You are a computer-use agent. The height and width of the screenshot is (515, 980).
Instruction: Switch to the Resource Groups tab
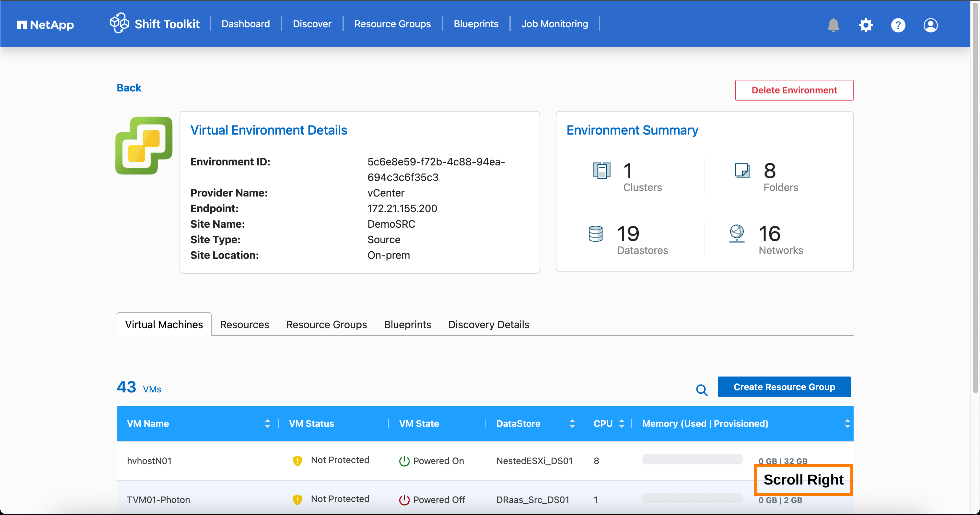[326, 324]
